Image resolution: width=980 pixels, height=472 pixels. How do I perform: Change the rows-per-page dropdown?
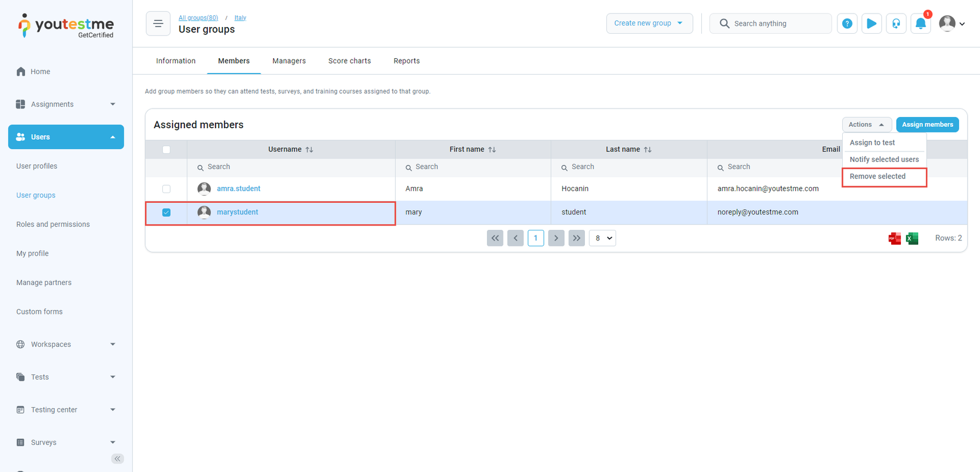click(x=602, y=238)
